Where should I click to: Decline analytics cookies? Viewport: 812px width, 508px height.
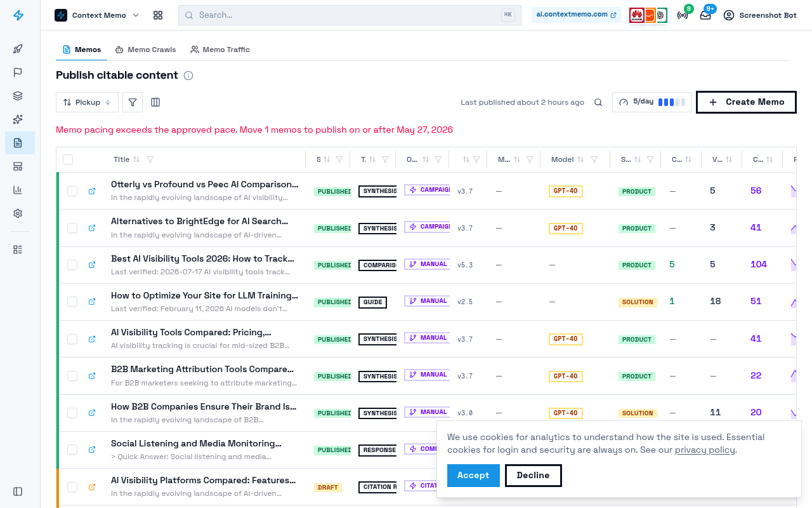coord(533,476)
